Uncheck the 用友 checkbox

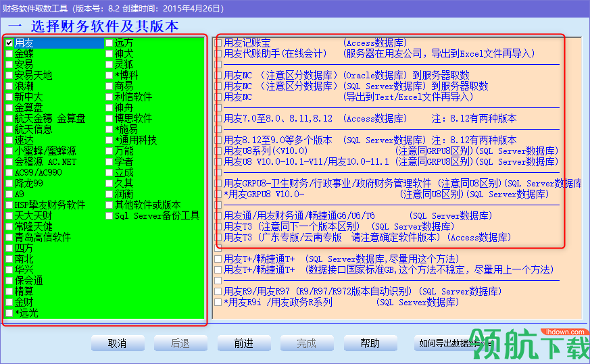[x=9, y=43]
